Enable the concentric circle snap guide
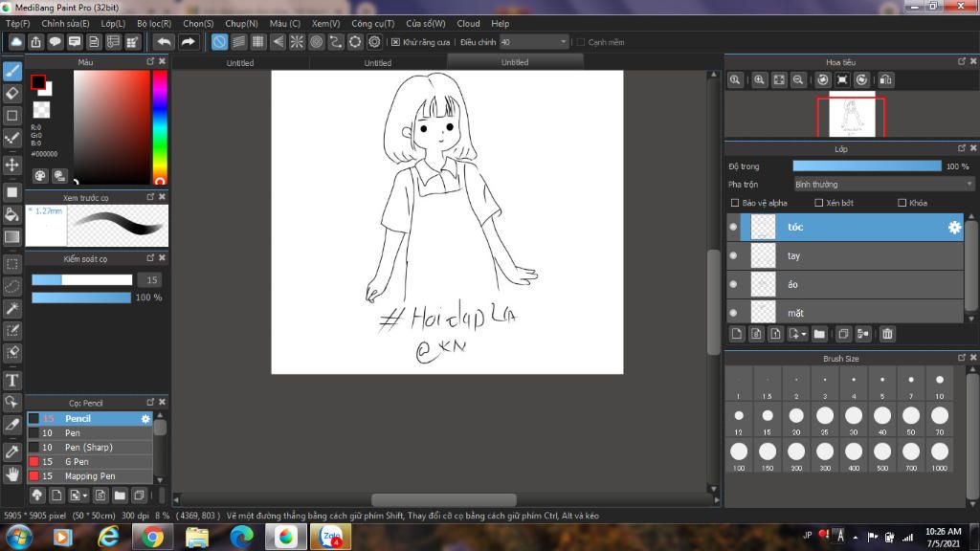 point(316,42)
